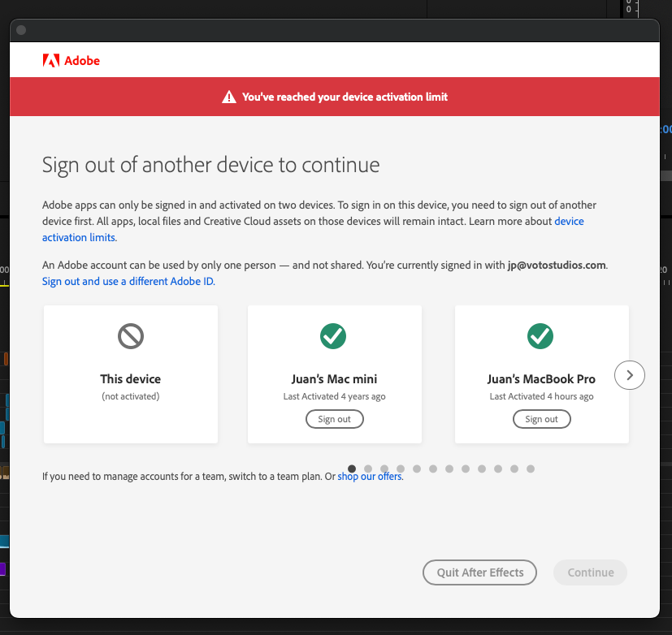Sign out of Juan's Mac mini
Screen dimensions: 672x635
334,419
